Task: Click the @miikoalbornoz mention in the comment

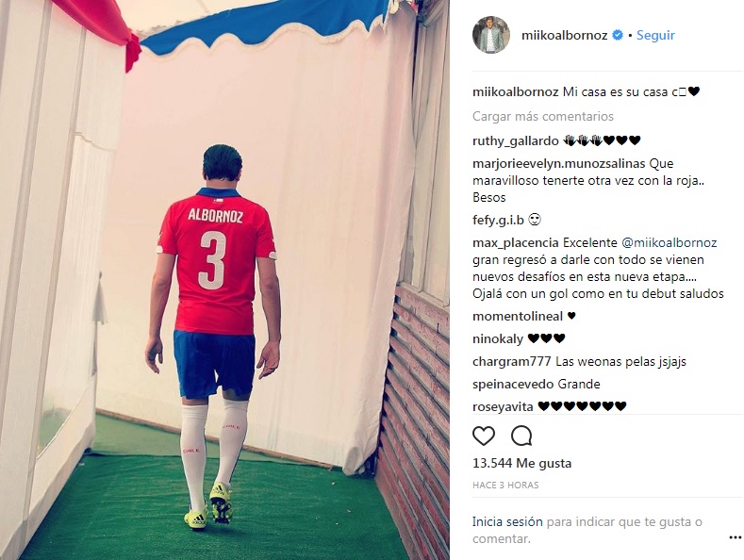Action: pos(669,243)
